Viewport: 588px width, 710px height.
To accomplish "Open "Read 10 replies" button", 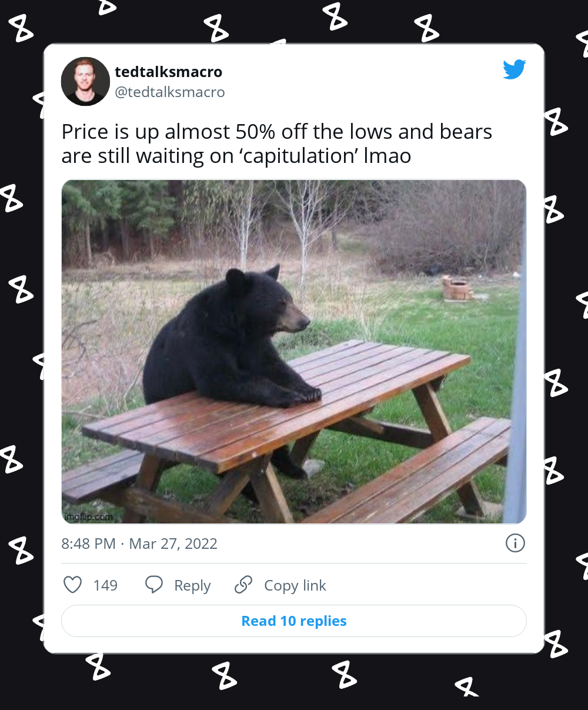I will point(294,621).
